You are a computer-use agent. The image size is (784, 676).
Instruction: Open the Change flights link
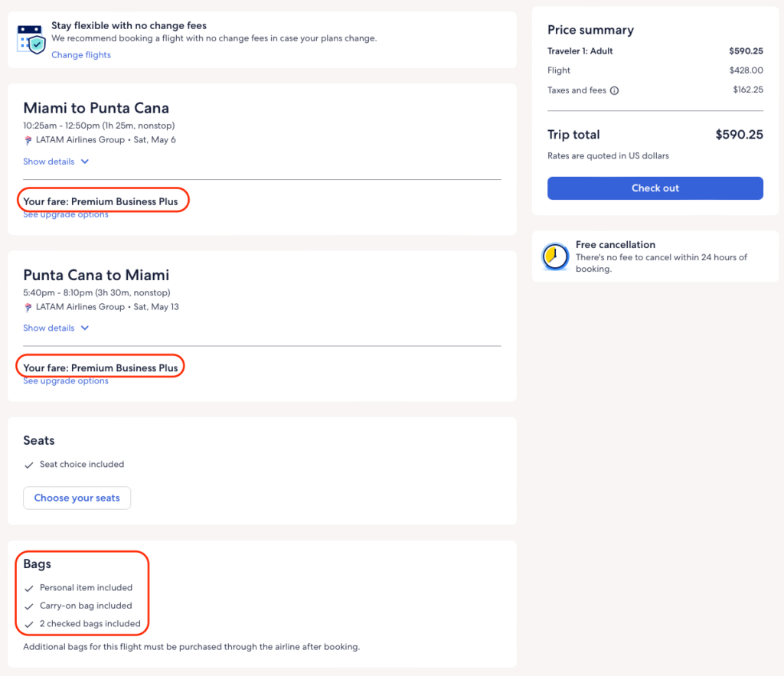pyautogui.click(x=81, y=55)
